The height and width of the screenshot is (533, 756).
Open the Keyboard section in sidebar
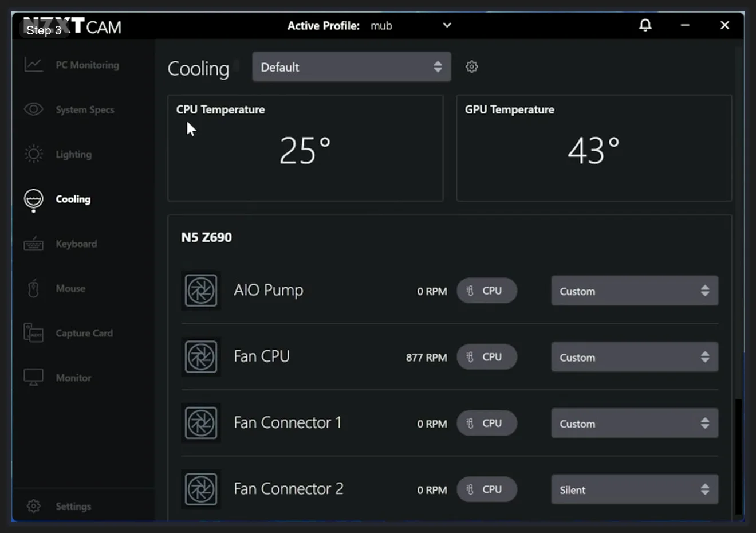[x=76, y=244]
